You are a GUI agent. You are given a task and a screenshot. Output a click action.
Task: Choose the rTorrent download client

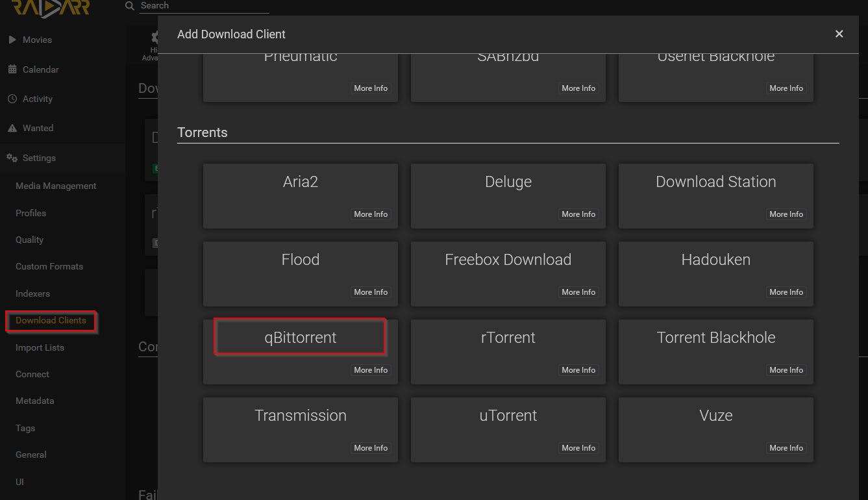[508, 351]
